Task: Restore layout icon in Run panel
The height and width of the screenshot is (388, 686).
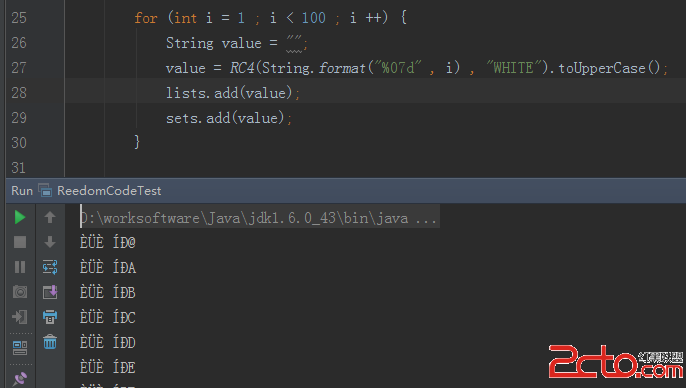Action: point(20,348)
